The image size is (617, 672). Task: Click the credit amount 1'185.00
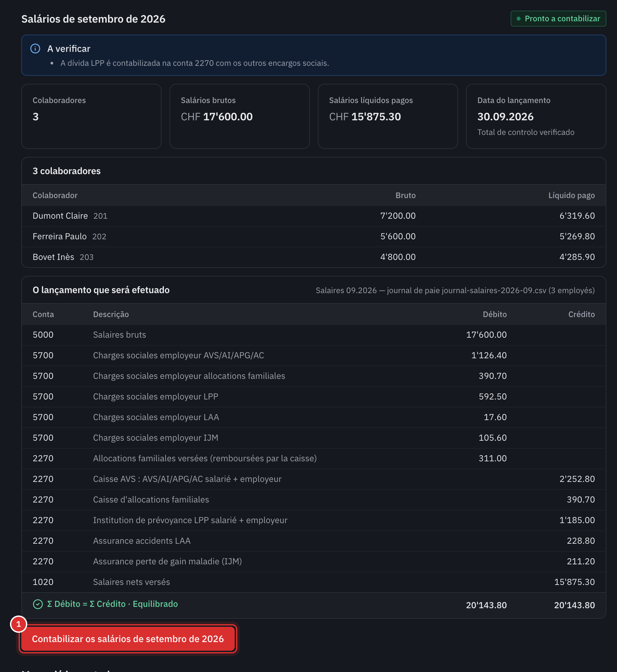coord(577,520)
